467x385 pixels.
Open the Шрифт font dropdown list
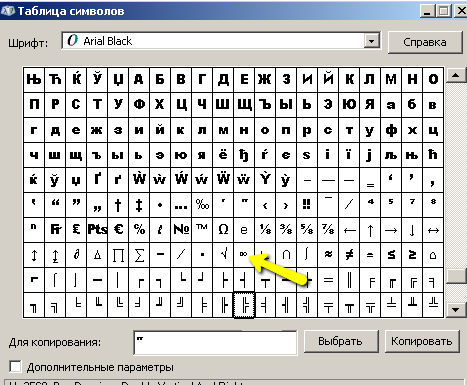tap(371, 41)
